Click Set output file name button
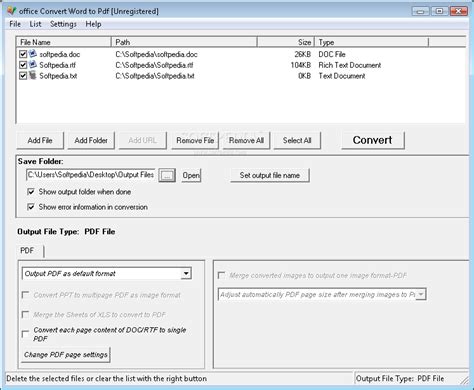This screenshot has width=474, height=390. coord(270,175)
